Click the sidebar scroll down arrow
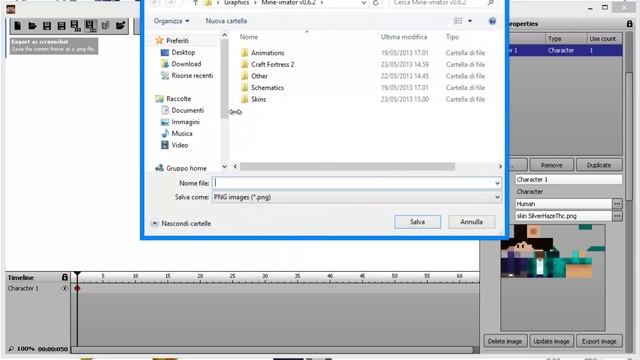This screenshot has height=360, width=640. (224, 166)
